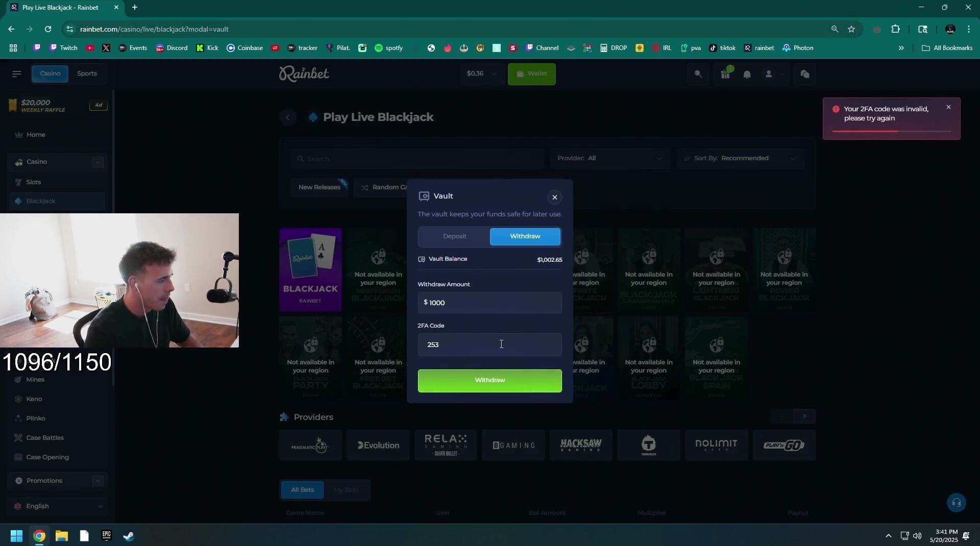
Task: Show the My Bets tab
Action: click(346, 490)
